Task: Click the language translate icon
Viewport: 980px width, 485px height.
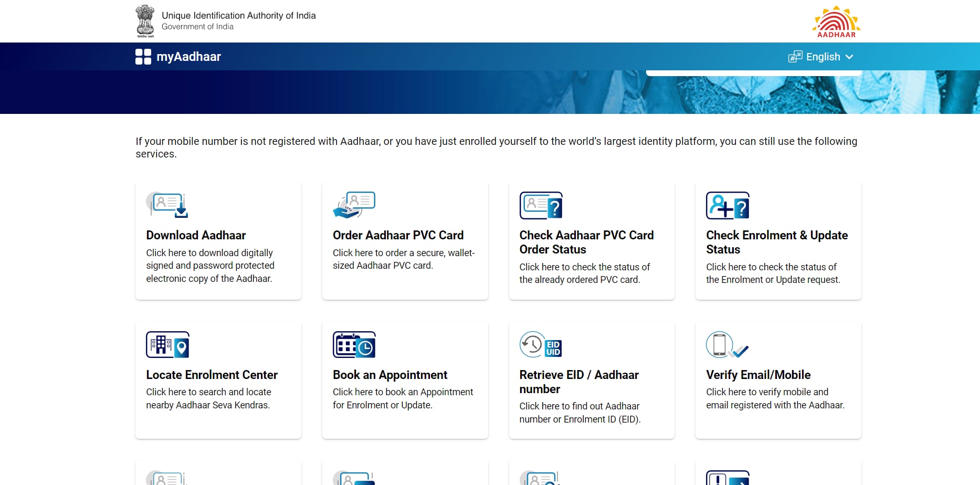Action: point(795,57)
